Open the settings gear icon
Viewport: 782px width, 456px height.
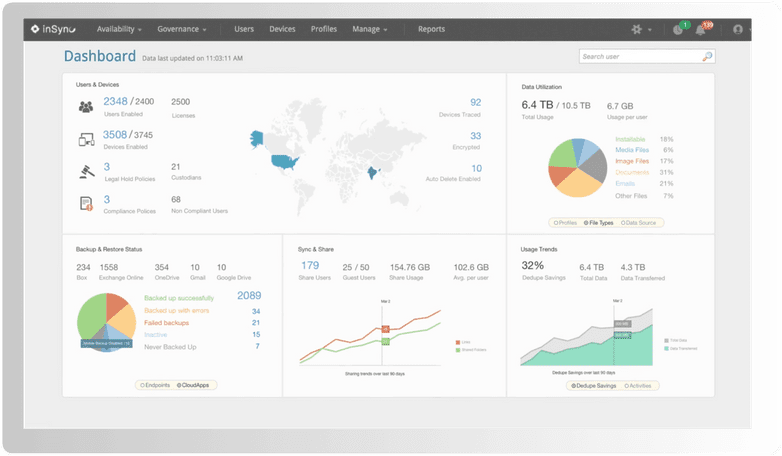[636, 30]
